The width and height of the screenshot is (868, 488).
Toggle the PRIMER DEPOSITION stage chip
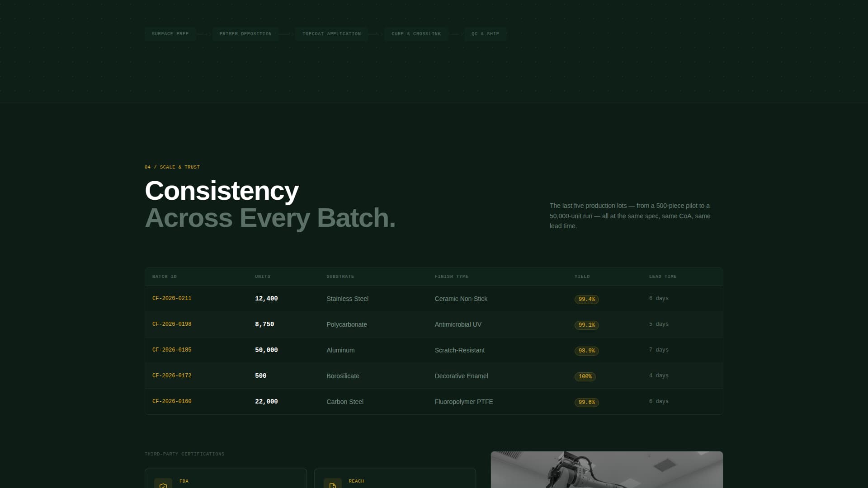pyautogui.click(x=245, y=33)
